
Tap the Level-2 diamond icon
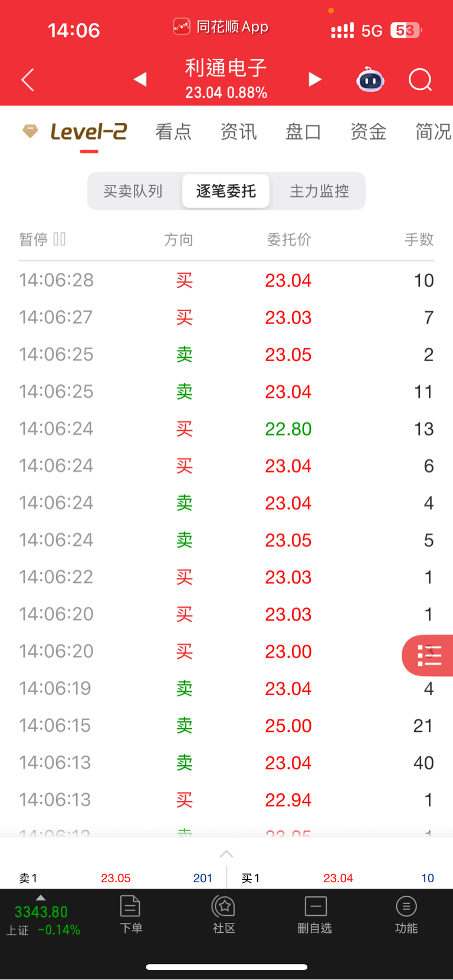30,131
